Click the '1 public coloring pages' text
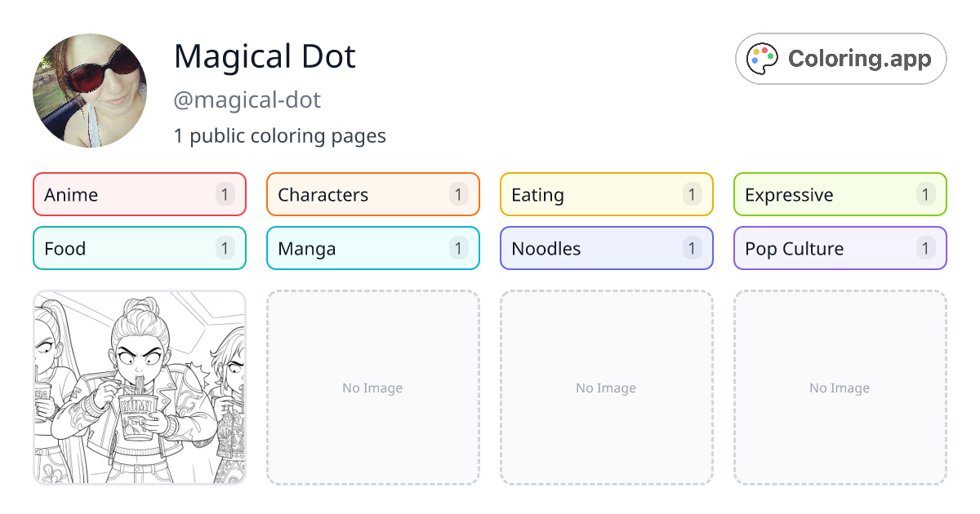The width and height of the screenshot is (980, 514). pos(280,135)
